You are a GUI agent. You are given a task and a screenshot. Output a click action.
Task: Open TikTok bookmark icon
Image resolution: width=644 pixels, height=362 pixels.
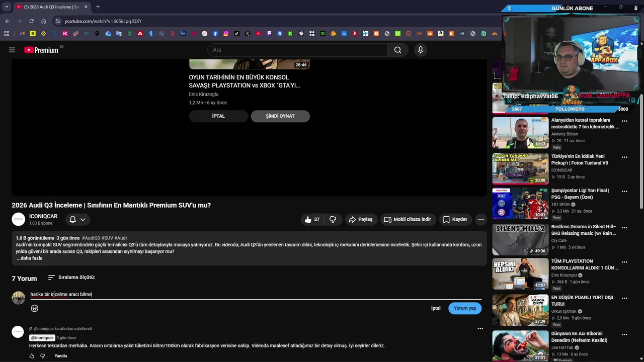[x=236, y=34]
